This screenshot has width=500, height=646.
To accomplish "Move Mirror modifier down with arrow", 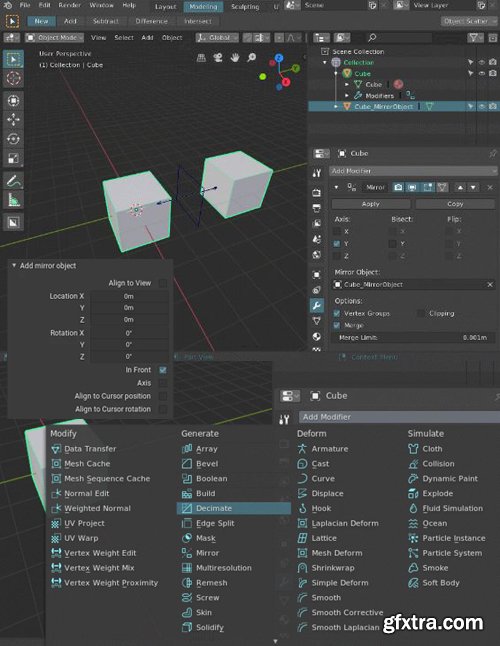I will click(473, 187).
